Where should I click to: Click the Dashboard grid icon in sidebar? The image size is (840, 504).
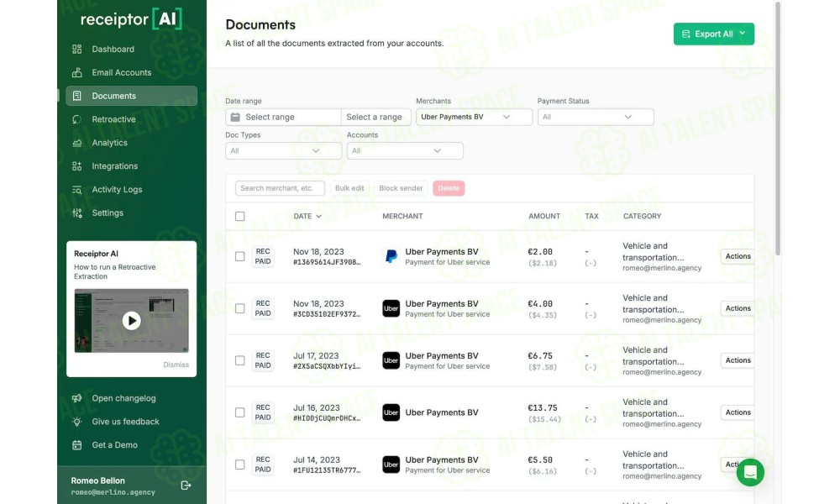(77, 50)
